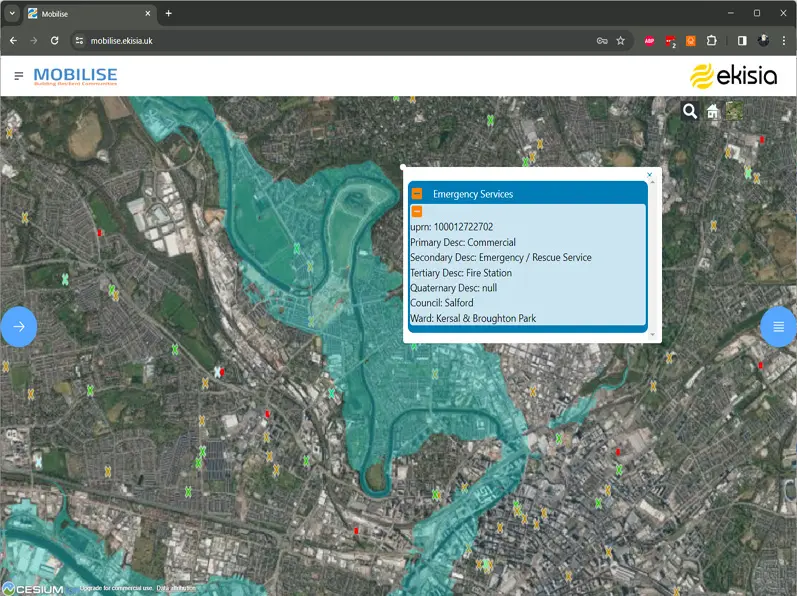Open the hamburger menu beside Mobilise logo
This screenshot has height=596, width=797.
click(x=18, y=76)
